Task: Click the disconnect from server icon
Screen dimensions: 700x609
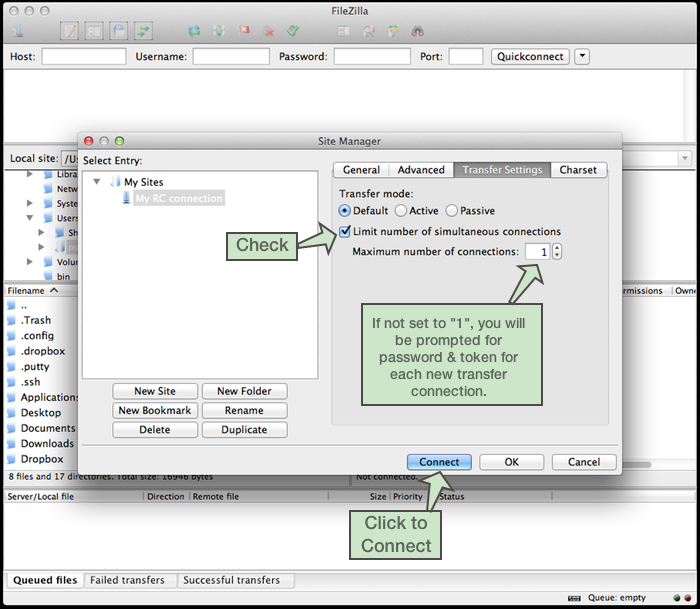Action: click(x=268, y=31)
